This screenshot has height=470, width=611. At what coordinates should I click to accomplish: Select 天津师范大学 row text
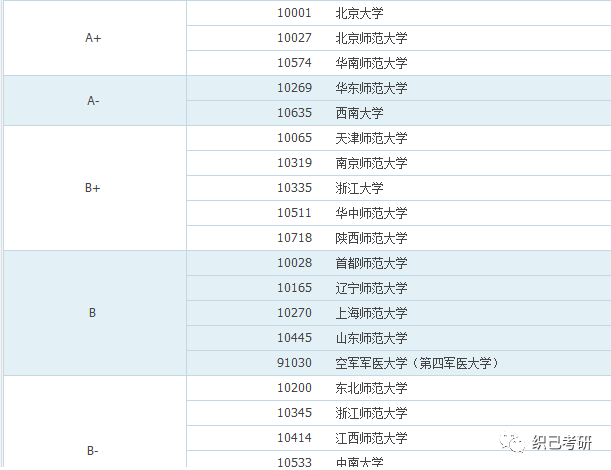371,138
